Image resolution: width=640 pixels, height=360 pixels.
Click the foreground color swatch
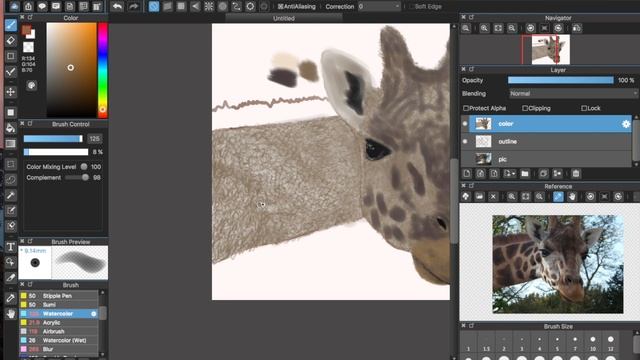(26, 30)
